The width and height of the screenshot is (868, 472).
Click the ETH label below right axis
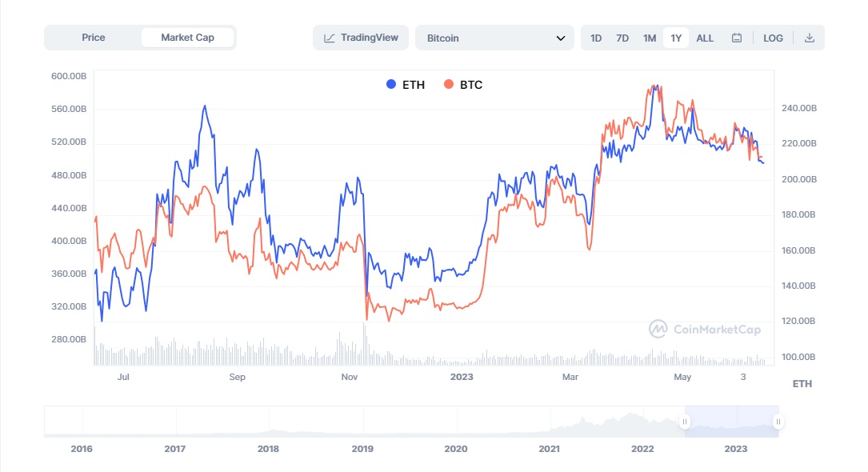click(802, 384)
